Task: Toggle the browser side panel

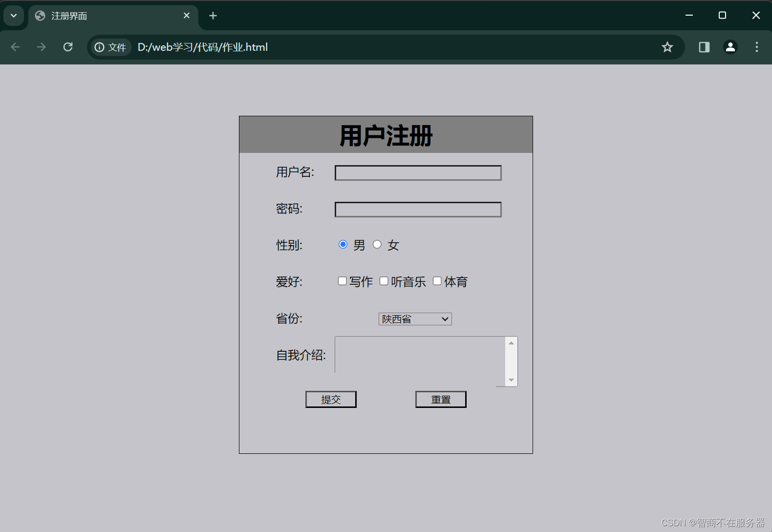Action: [x=704, y=47]
